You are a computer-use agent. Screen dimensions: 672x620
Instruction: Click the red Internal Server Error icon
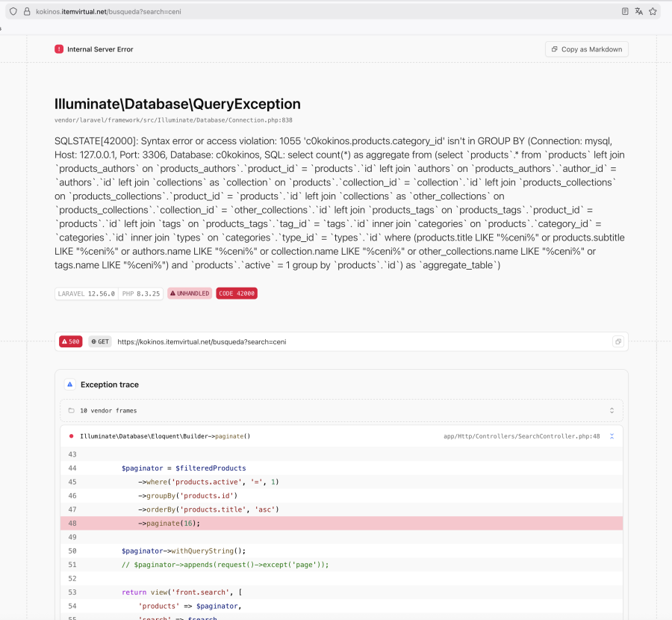tap(59, 49)
